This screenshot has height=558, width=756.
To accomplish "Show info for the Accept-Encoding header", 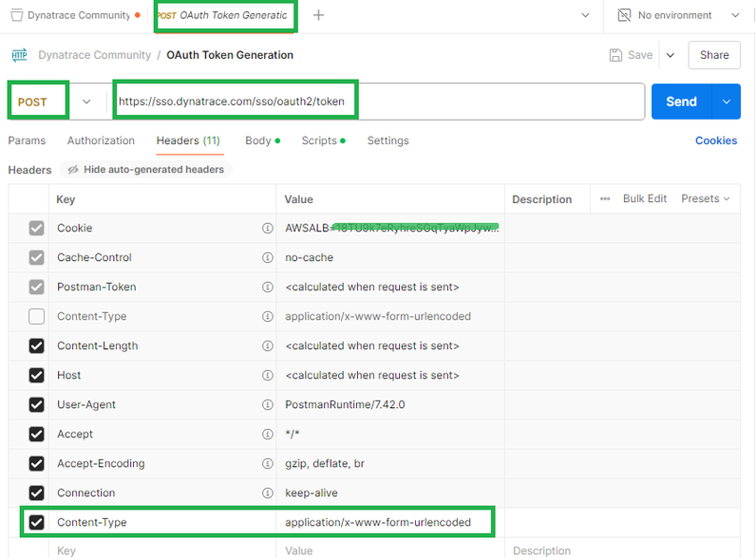I will click(267, 463).
